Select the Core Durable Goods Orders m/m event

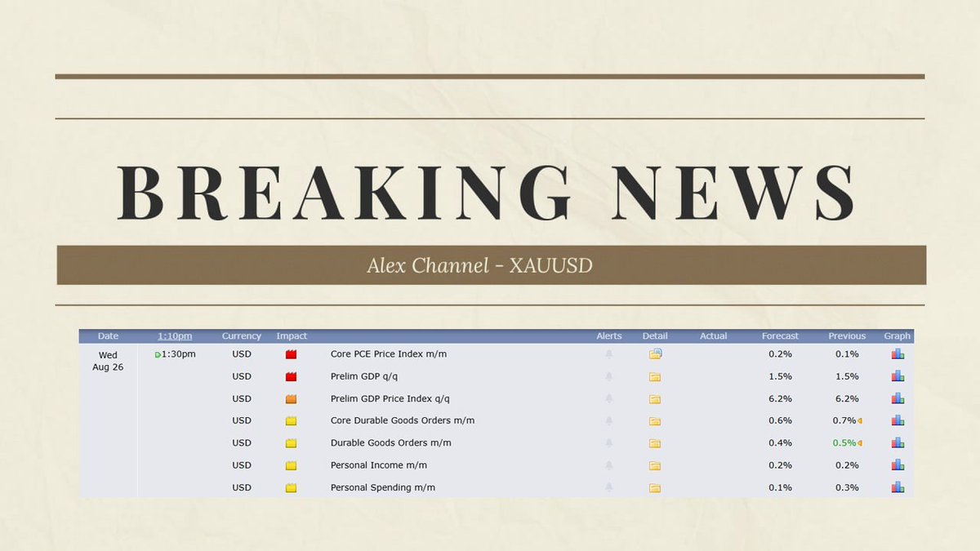(403, 420)
